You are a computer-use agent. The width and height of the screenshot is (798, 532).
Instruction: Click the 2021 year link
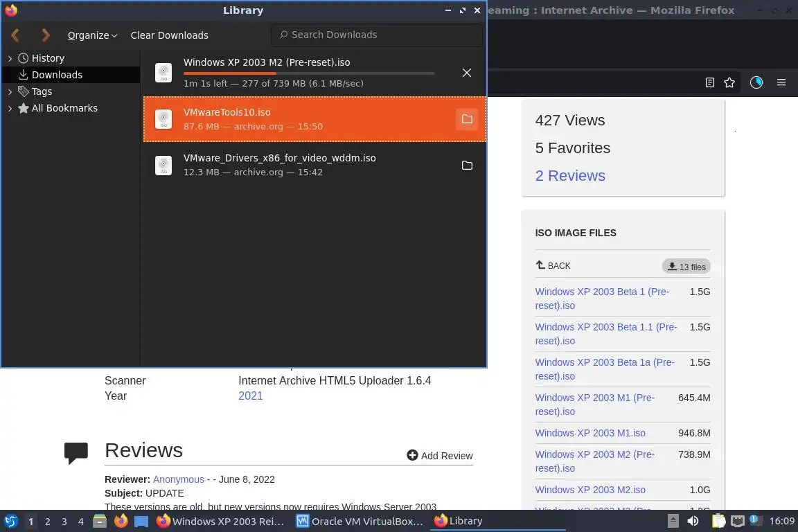(x=250, y=396)
